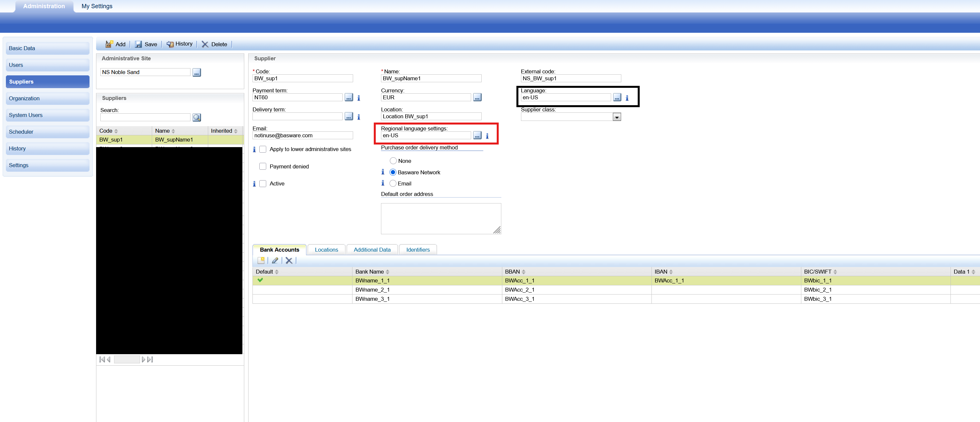Open the My Settings tab
980x422 pixels.
click(x=97, y=6)
